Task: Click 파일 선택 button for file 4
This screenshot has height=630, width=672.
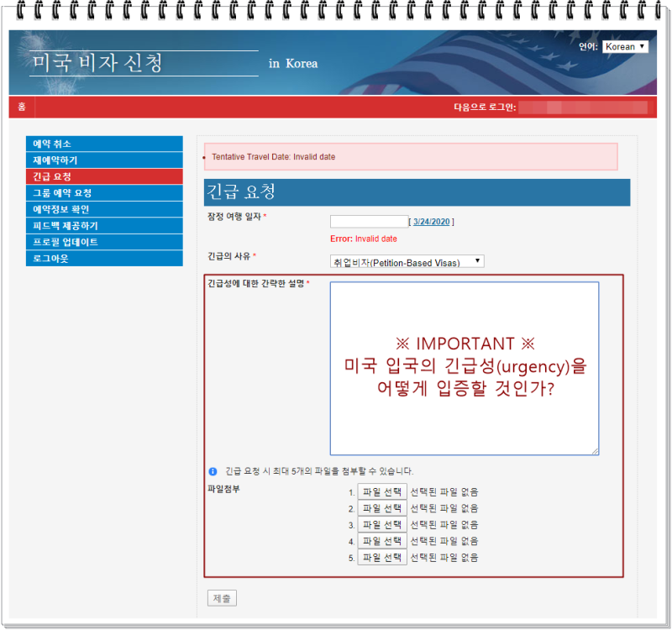Action: coord(382,541)
